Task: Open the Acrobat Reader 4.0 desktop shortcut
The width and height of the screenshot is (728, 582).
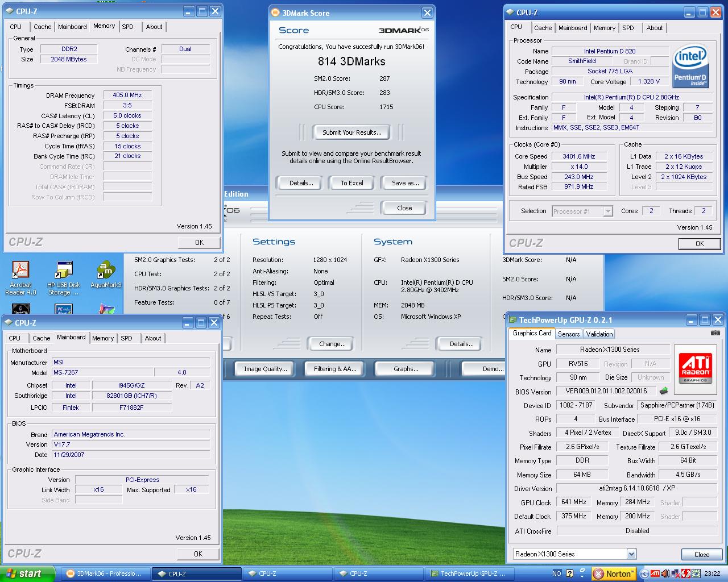Action: tap(20, 278)
